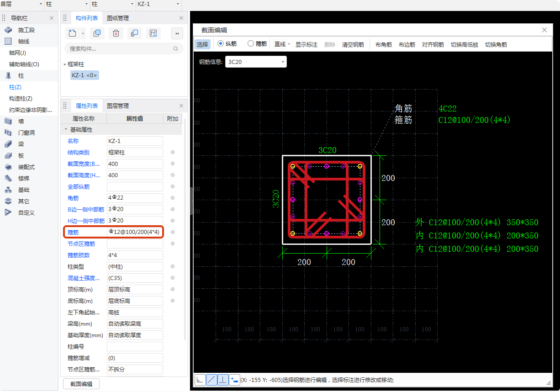The height and width of the screenshot is (392, 560).
Task: Toggle the diagonal line snap button in status bar
Action: 211,380
